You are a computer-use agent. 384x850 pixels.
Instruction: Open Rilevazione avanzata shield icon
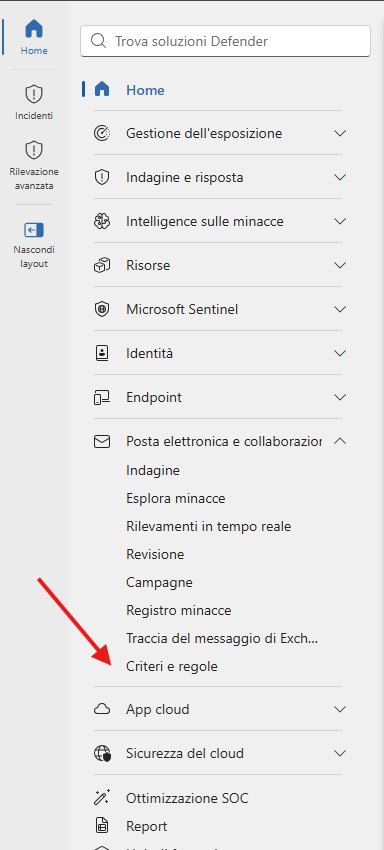click(x=34, y=150)
